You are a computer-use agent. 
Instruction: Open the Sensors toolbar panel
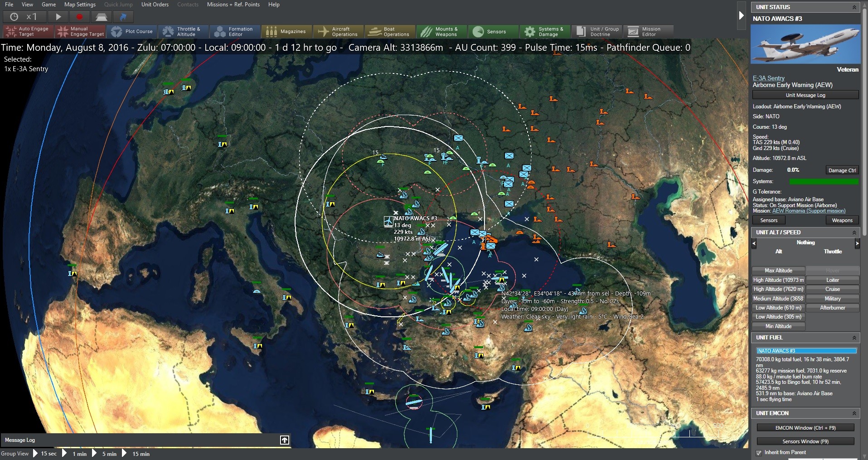(x=493, y=31)
